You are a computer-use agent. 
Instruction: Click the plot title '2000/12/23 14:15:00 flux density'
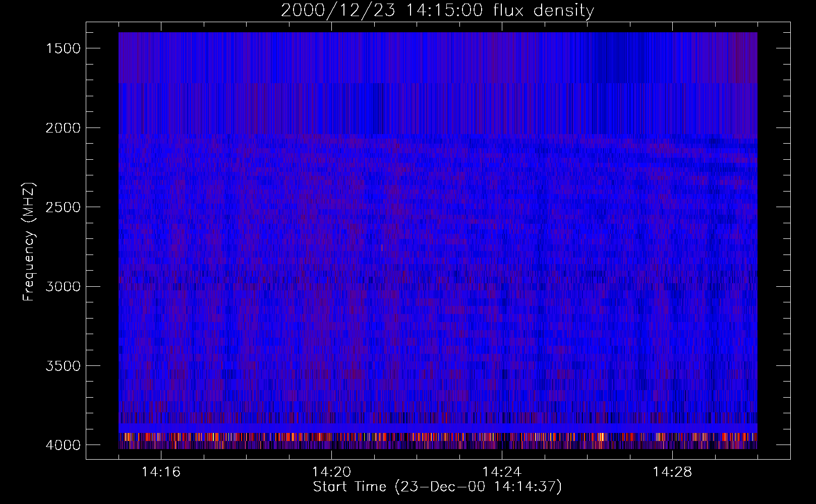437,11
